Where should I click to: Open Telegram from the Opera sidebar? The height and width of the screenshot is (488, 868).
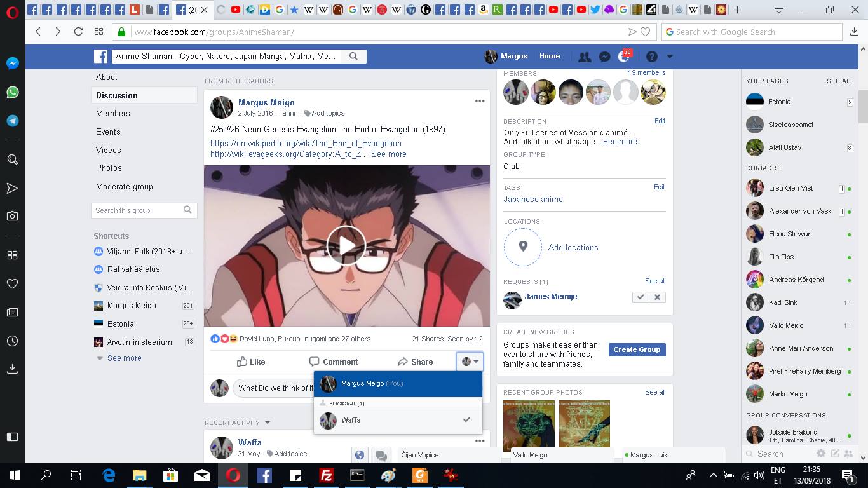click(12, 121)
